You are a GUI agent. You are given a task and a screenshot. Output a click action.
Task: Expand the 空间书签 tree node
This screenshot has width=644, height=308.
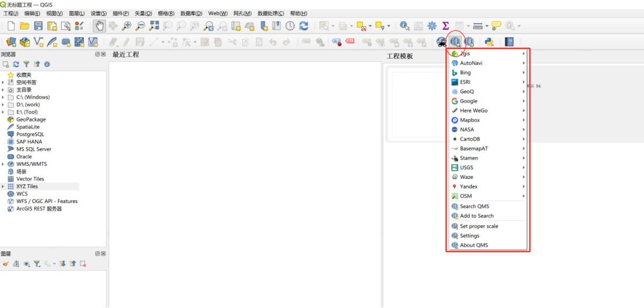point(3,83)
